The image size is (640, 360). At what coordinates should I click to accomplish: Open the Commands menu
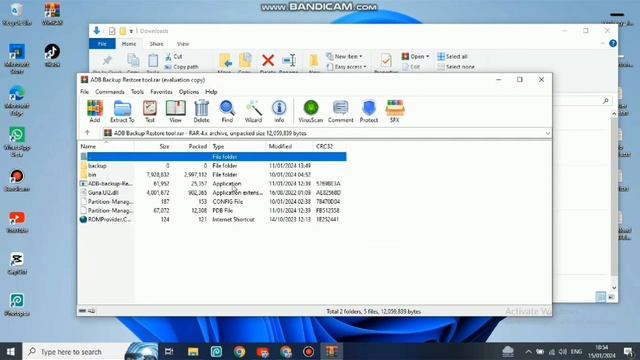point(110,92)
